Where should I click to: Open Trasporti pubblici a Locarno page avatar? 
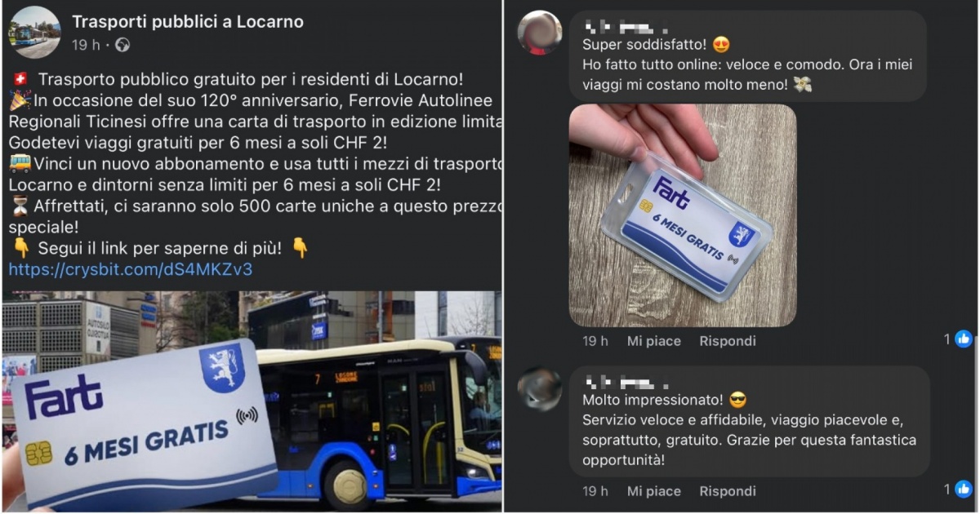coord(34,33)
